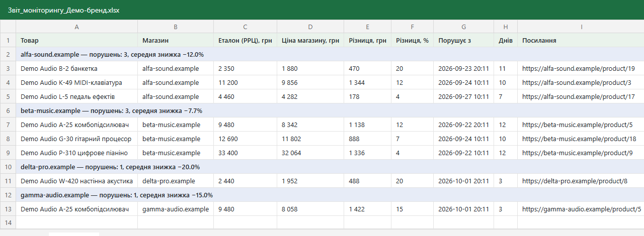
Task: Open the delta-pro.example/product/8 link
Action: (x=575, y=181)
